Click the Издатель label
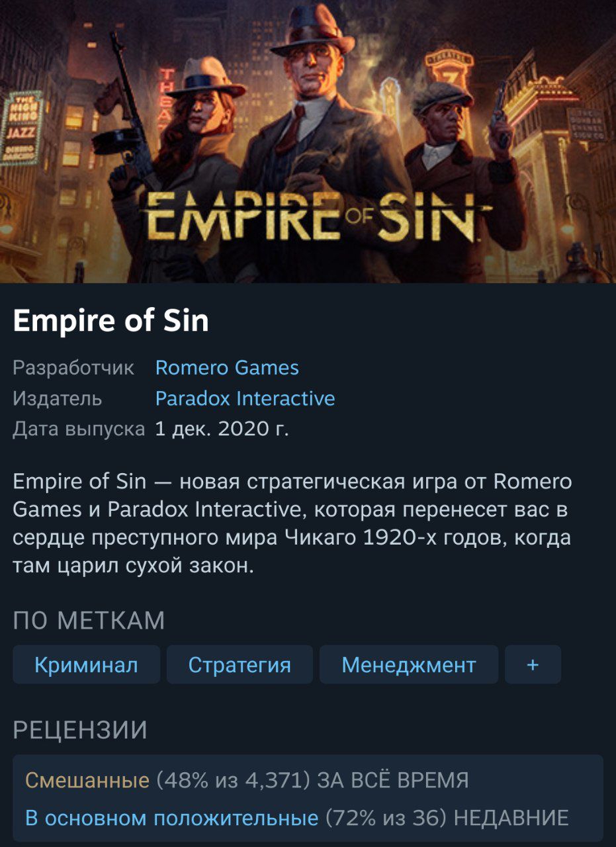Viewport: 616px width, 847px height. pyautogui.click(x=58, y=398)
